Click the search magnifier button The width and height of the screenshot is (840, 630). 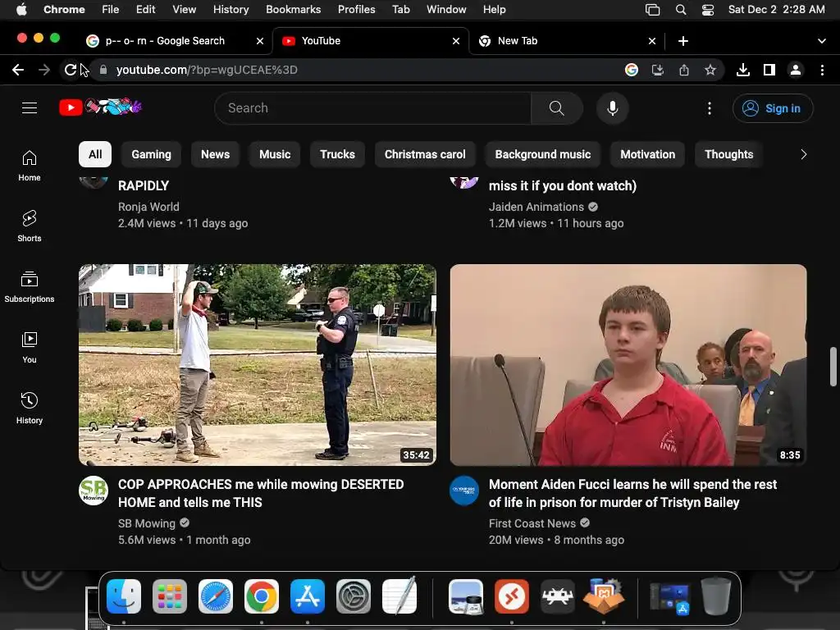557,108
